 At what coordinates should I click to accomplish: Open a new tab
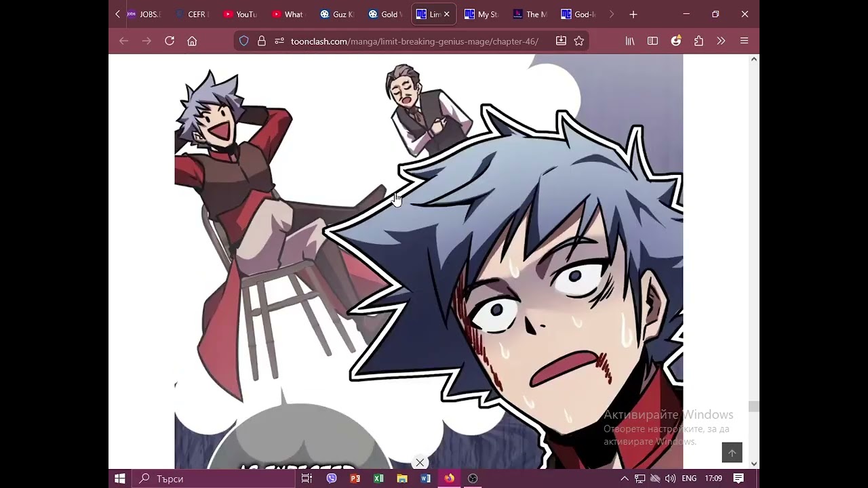[x=633, y=14]
